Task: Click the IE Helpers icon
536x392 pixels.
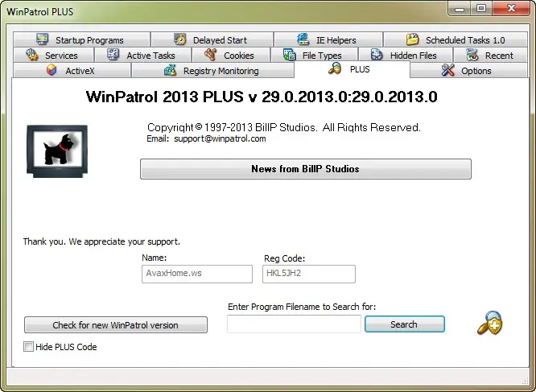Action: pyautogui.click(x=303, y=39)
